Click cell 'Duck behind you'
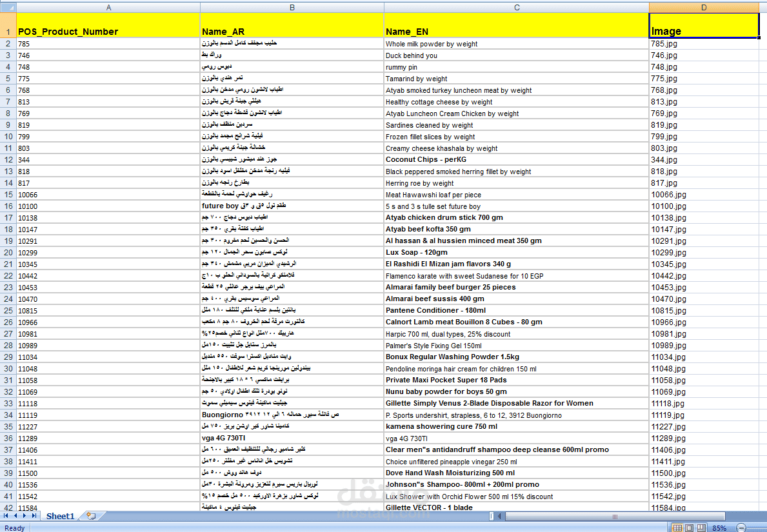The height and width of the screenshot is (532, 767). 517,55
